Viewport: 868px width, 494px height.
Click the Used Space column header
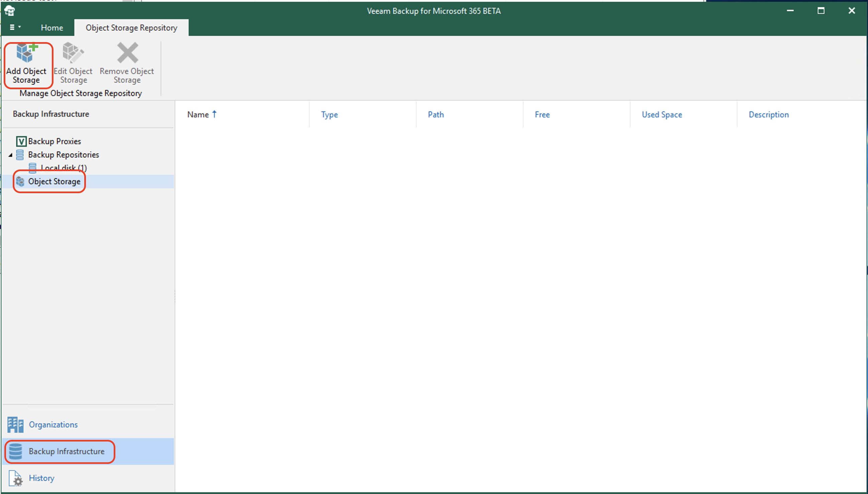[662, 114]
